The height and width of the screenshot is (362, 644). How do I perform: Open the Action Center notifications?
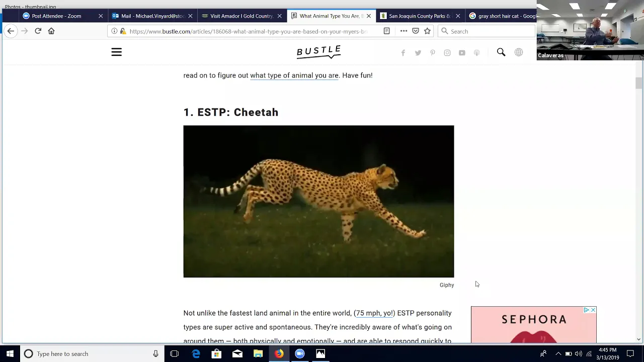pyautogui.click(x=631, y=354)
